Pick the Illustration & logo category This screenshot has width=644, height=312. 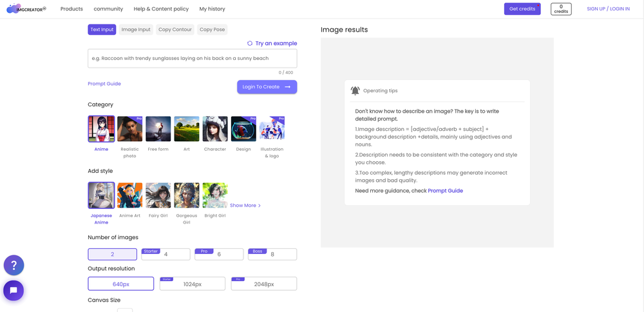(272, 129)
